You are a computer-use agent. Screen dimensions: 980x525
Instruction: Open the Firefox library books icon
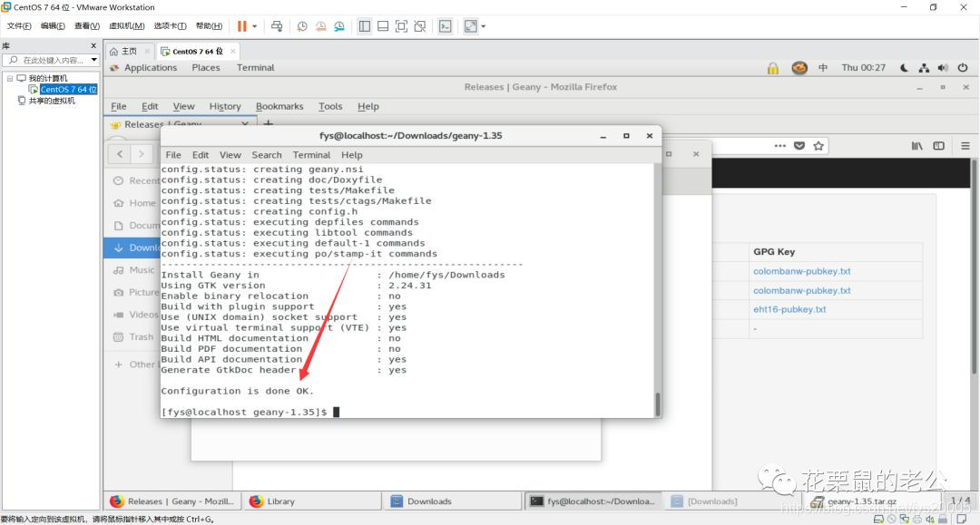click(916, 145)
